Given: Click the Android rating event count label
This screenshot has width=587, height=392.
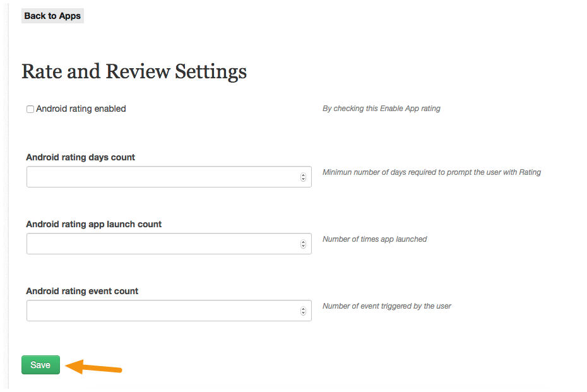Looking at the screenshot, I should 82,291.
